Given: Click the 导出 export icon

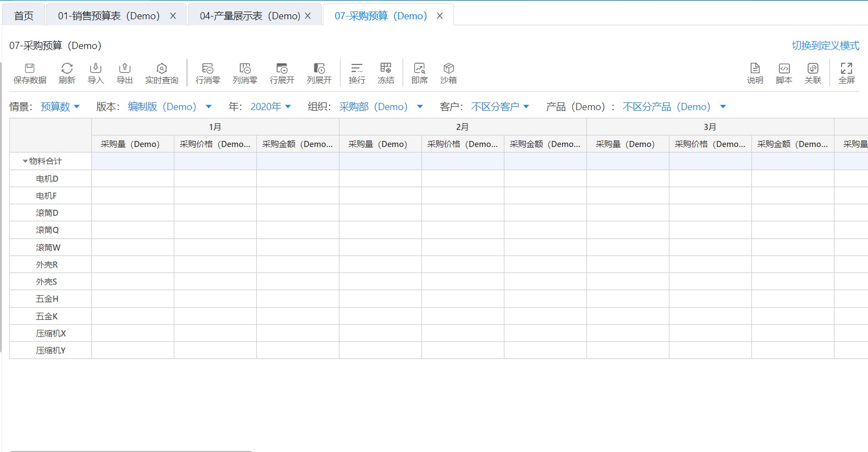Looking at the screenshot, I should 125,68.
